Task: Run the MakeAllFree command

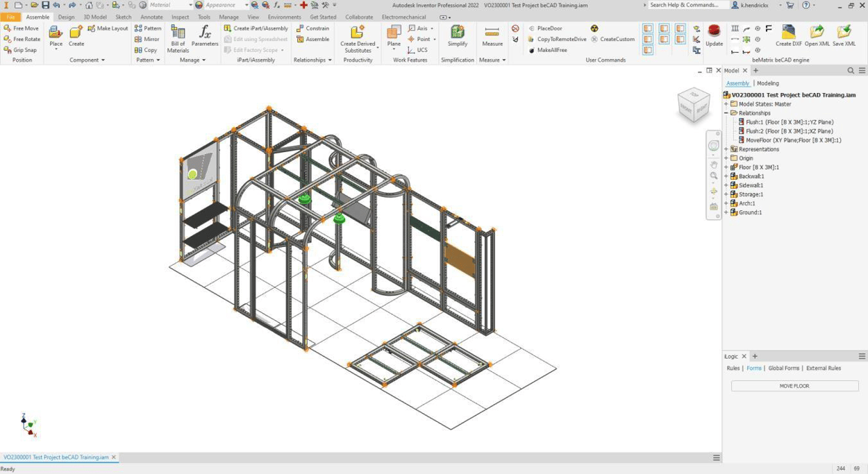Action: 547,50
